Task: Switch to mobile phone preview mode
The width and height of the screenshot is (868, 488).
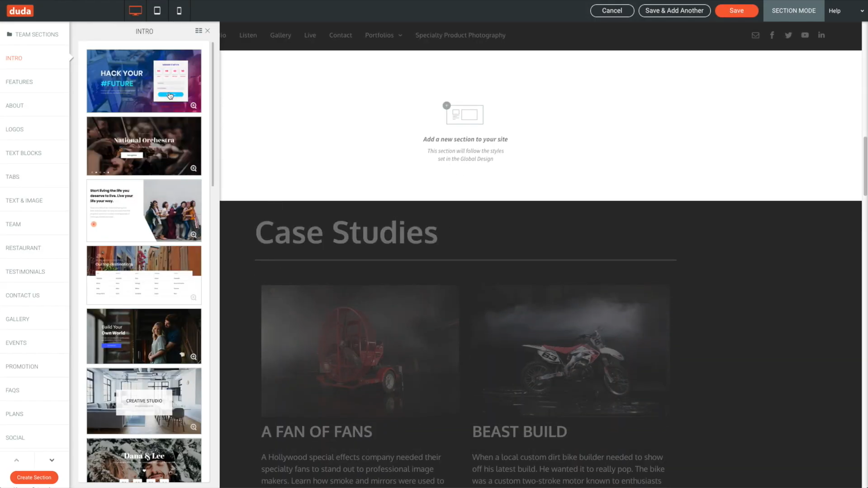Action: coord(179,10)
